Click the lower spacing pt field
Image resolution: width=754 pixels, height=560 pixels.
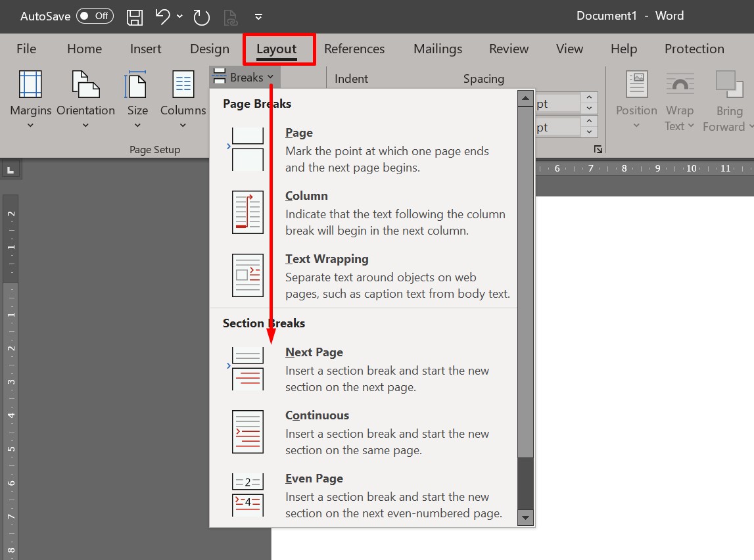(558, 127)
